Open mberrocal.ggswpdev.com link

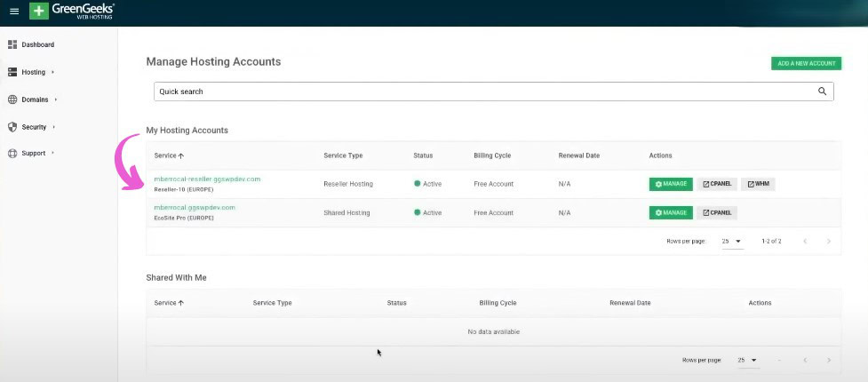click(x=195, y=208)
